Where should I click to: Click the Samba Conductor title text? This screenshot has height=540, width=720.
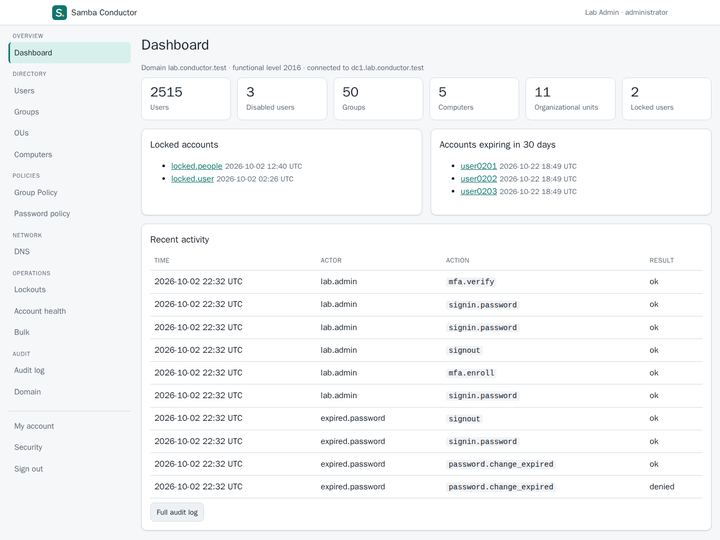coord(104,12)
